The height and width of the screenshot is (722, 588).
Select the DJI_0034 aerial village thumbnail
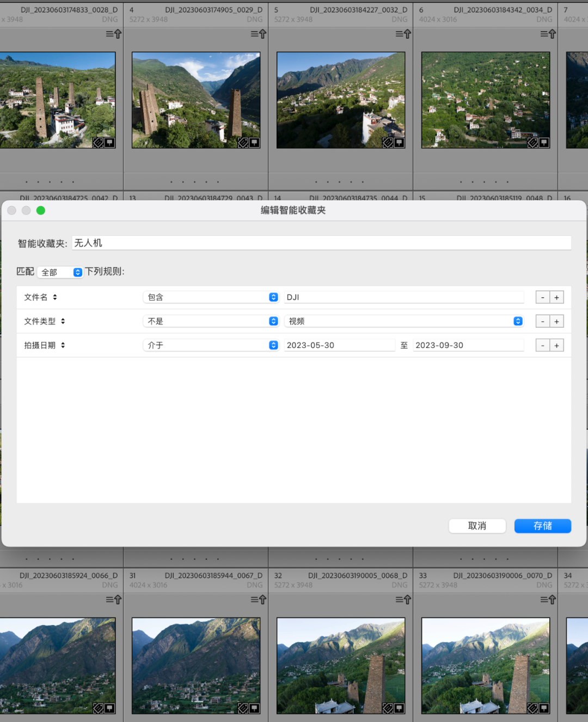click(x=486, y=100)
